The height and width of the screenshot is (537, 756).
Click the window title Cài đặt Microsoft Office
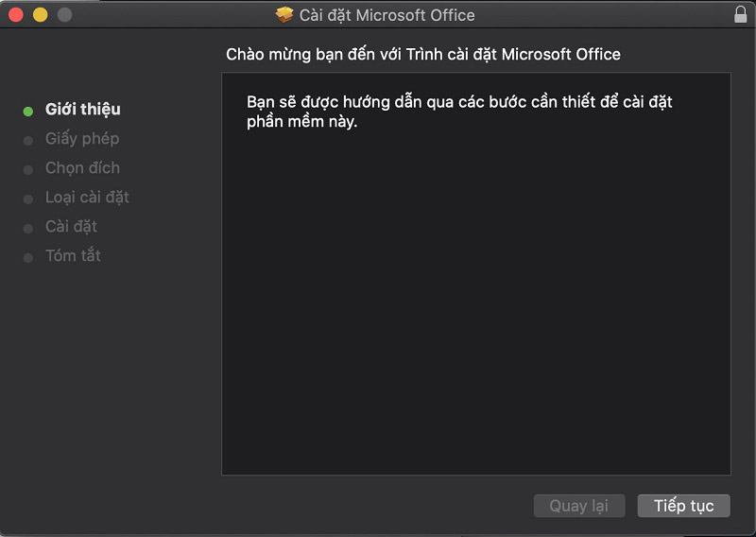387,15
